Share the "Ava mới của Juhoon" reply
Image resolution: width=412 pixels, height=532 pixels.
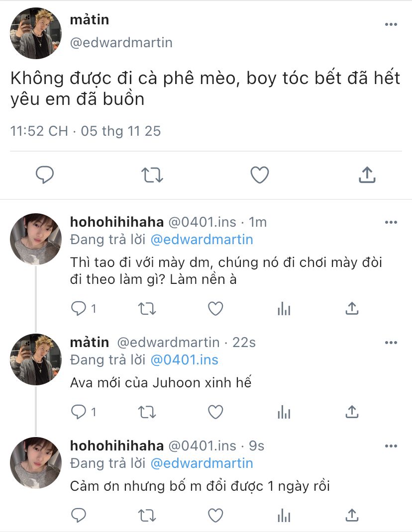(352, 412)
